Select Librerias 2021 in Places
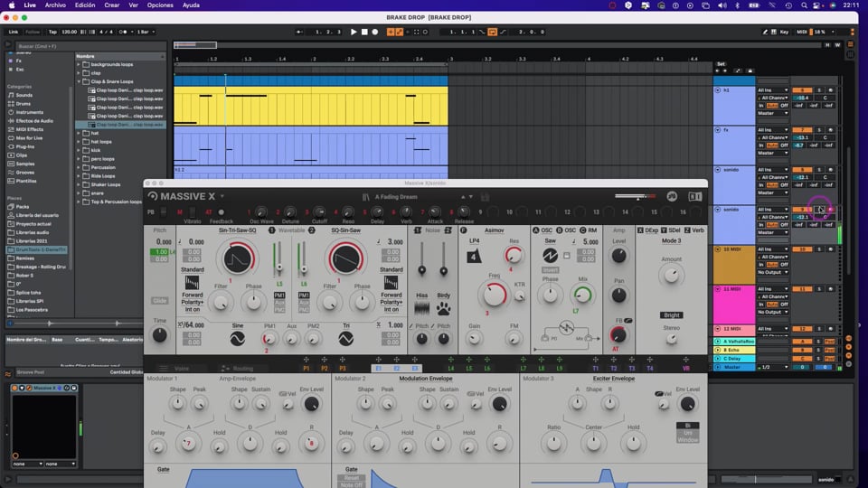This screenshot has width=868, height=488. [x=32, y=240]
